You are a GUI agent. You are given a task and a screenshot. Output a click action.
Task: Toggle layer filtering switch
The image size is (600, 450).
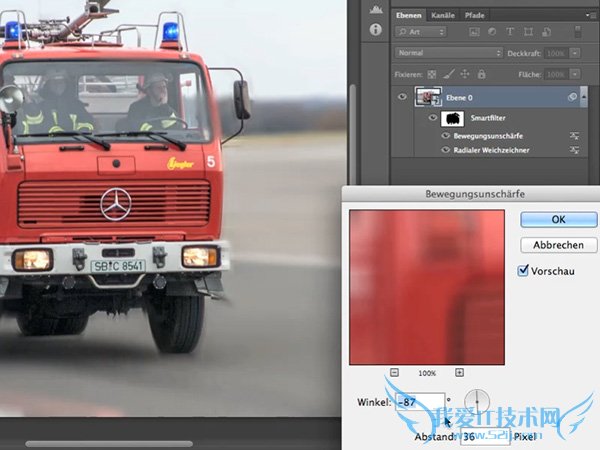tap(577, 31)
